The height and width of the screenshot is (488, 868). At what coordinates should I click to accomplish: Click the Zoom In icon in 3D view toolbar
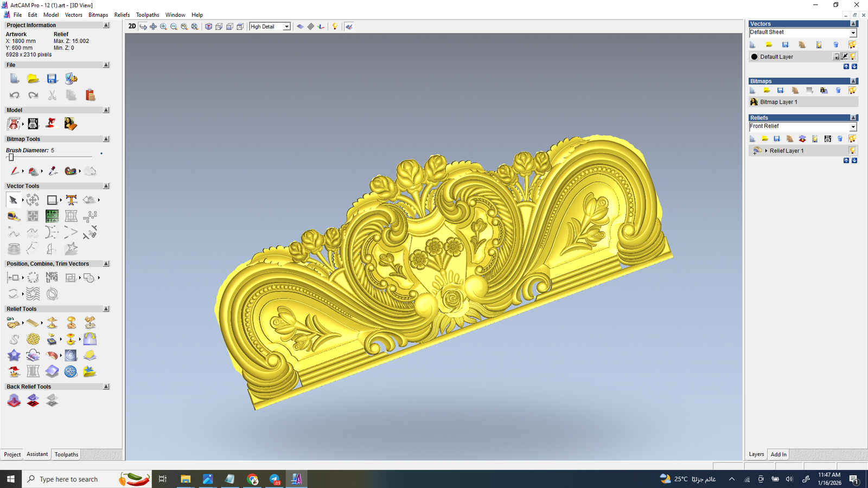pyautogui.click(x=163, y=27)
